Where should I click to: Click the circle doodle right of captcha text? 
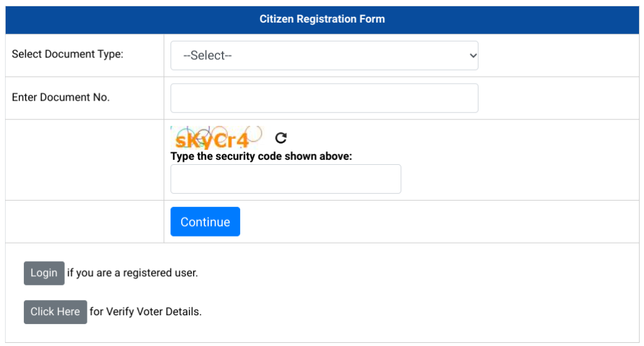click(254, 133)
